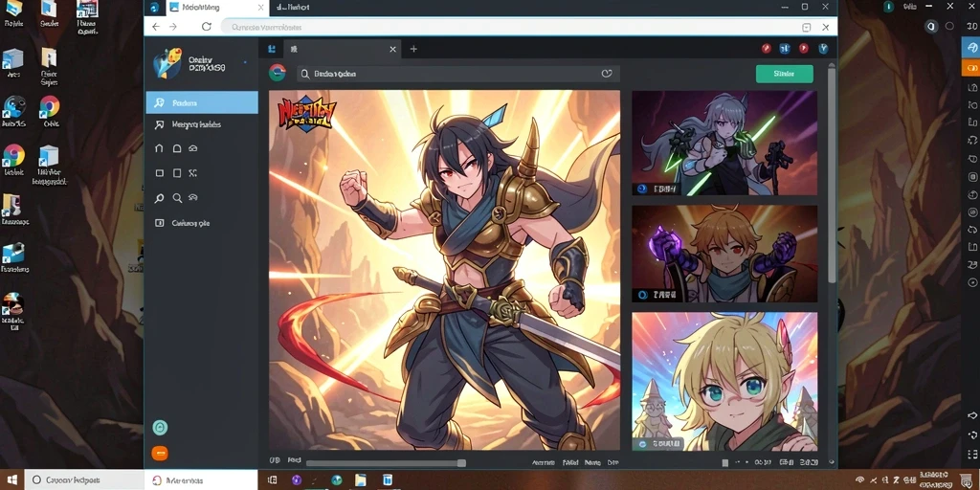Image resolution: width=980 pixels, height=490 pixels.
Task: Open the purple round taskbar icon
Action: tap(297, 480)
